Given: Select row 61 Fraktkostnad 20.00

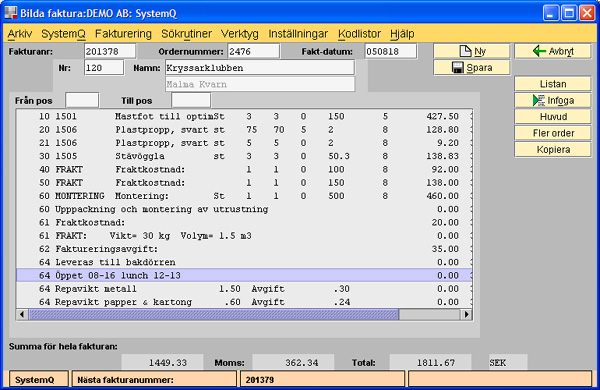Looking at the screenshot, I should pos(244,222).
